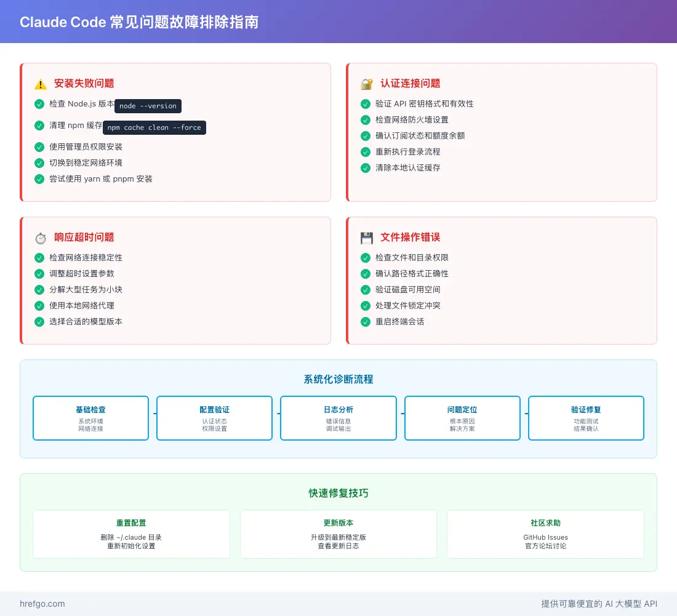Click the text GitHub Issues
The width and height of the screenshot is (677, 616).
click(546, 537)
